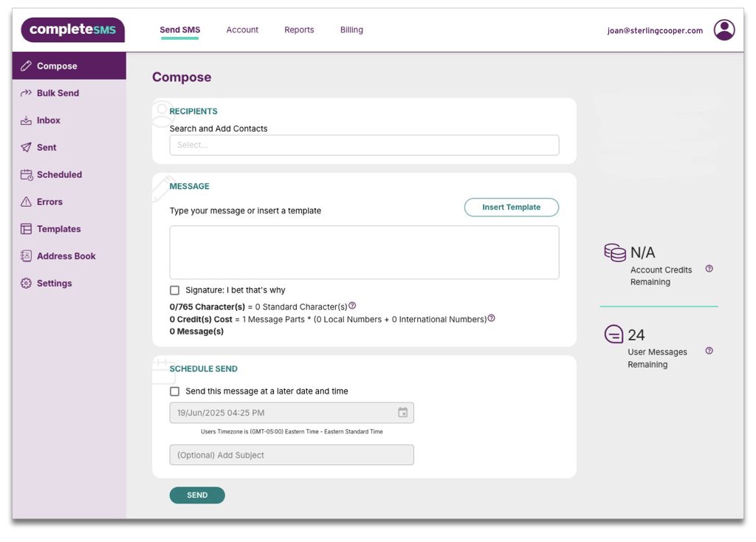Click the Compose page title
The width and height of the screenshot is (756, 542).
pos(182,77)
